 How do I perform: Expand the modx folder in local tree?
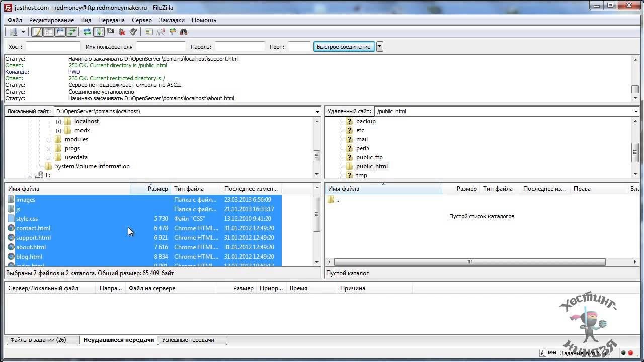coord(59,130)
